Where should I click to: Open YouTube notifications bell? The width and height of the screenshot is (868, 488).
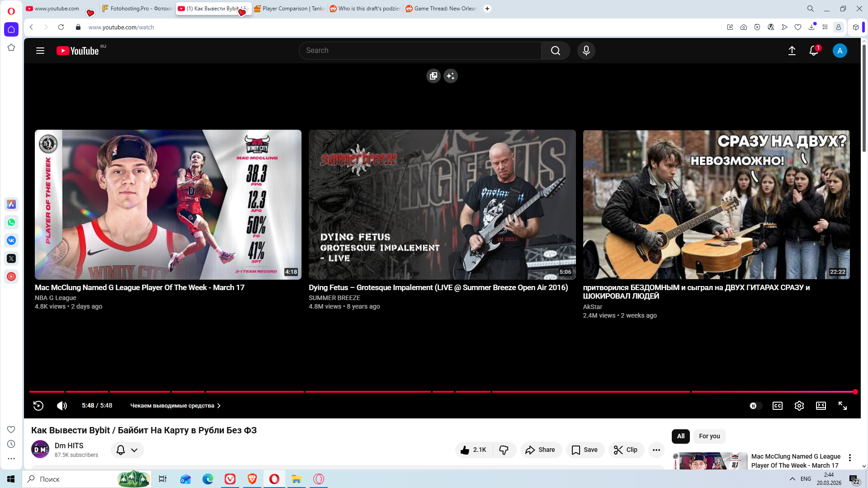coord(813,51)
